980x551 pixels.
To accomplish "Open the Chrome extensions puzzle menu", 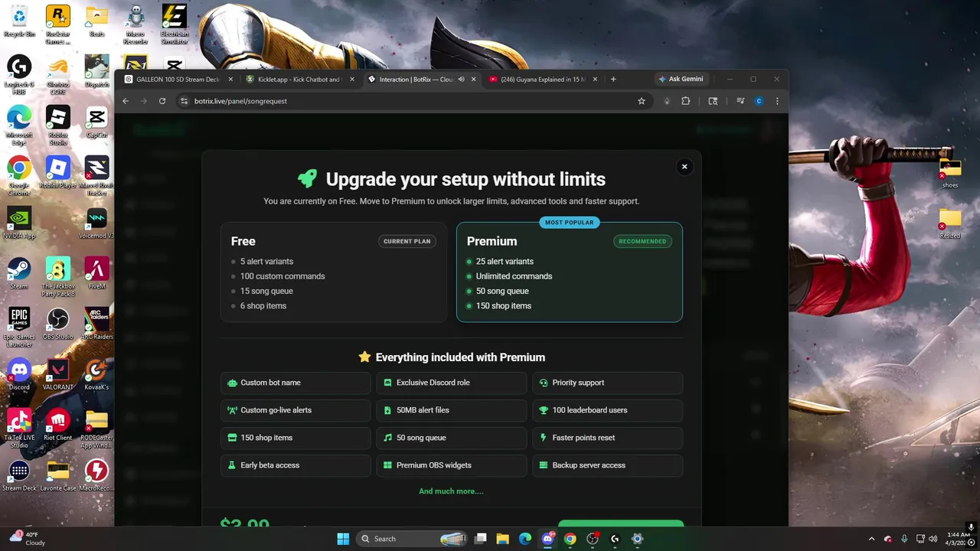I will (685, 101).
